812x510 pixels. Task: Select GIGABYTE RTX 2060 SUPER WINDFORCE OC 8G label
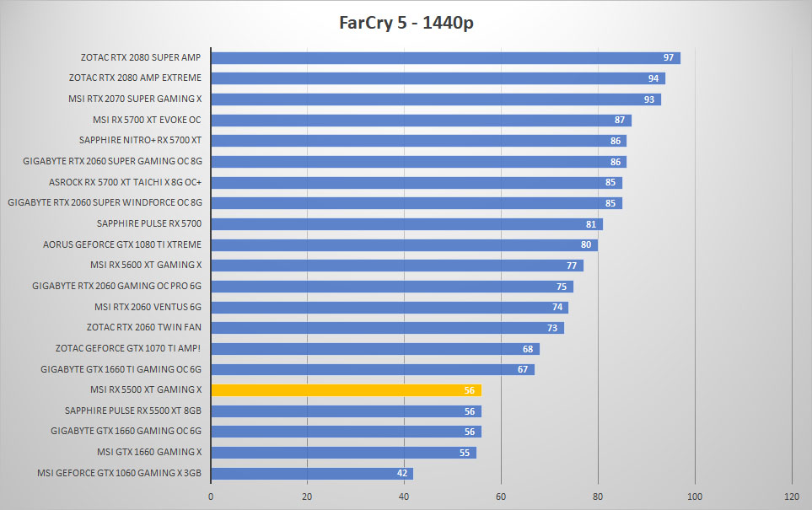105,202
